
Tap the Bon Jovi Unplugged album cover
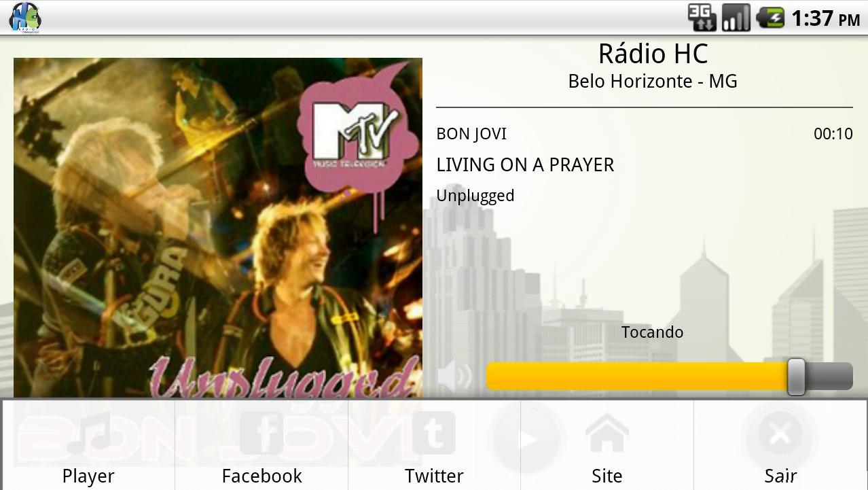tap(218, 228)
